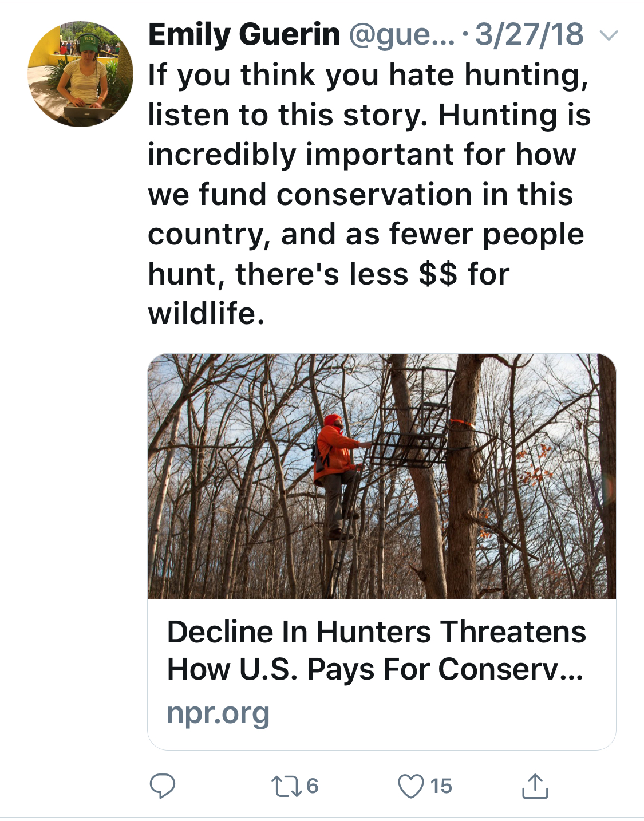This screenshot has width=644, height=821.
Task: Tap "How U.S. Pays For Conserv..." headline line
Action: click(375, 669)
